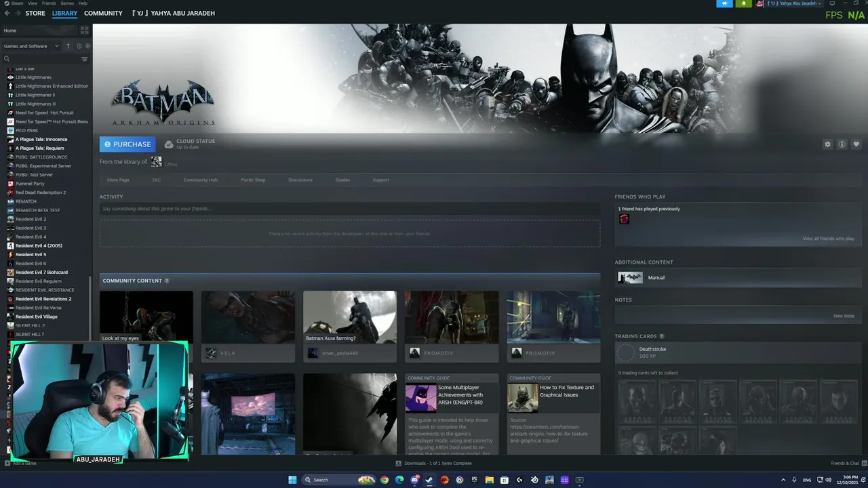Open the Windows Start button

tap(292, 480)
